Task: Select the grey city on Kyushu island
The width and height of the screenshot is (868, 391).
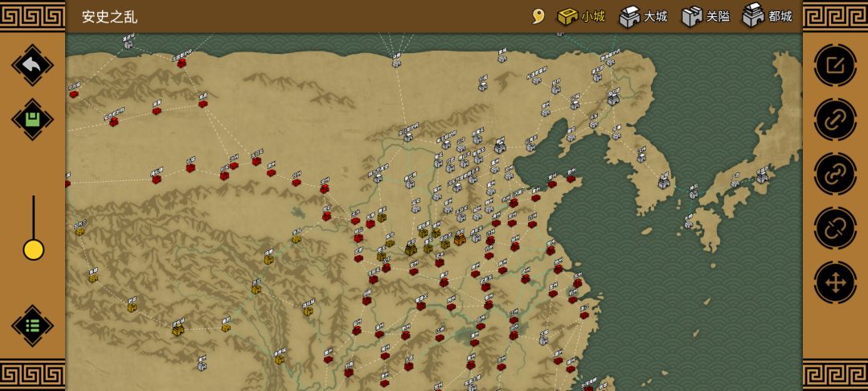Action: point(688,224)
